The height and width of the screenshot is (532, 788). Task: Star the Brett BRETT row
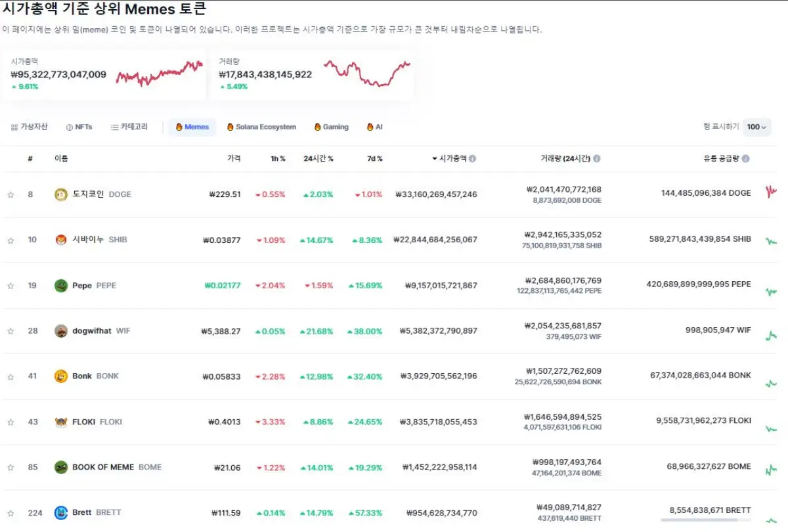click(11, 513)
